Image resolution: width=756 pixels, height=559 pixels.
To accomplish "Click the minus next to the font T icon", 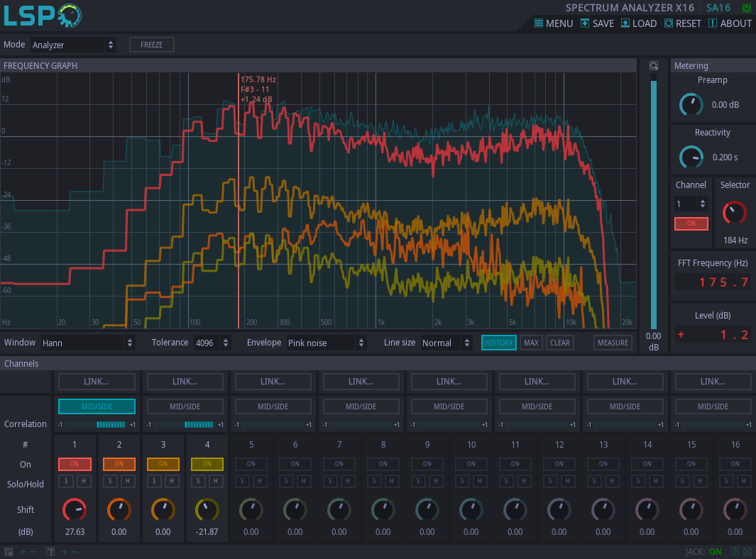I will pyautogui.click(x=75, y=552).
